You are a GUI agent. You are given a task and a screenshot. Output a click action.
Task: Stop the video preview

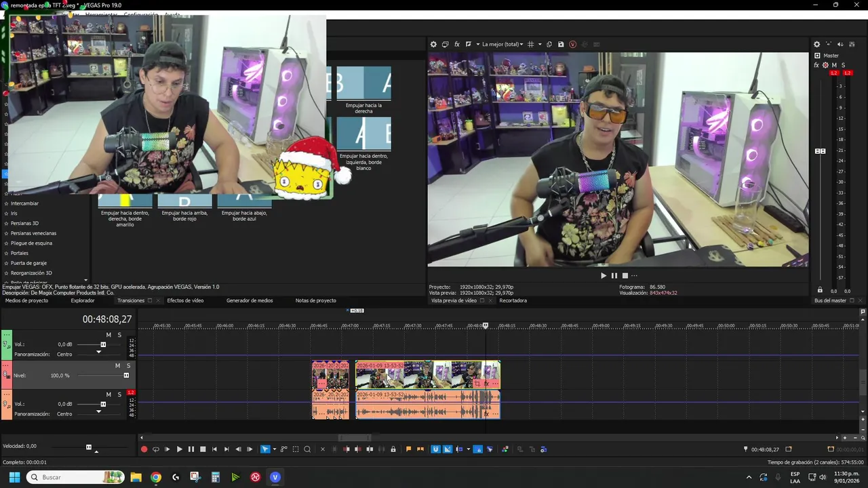625,275
